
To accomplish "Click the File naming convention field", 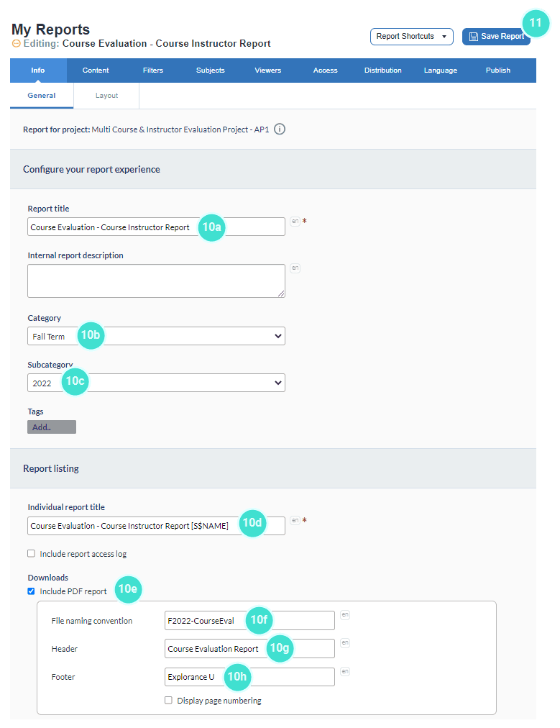I will [x=249, y=620].
